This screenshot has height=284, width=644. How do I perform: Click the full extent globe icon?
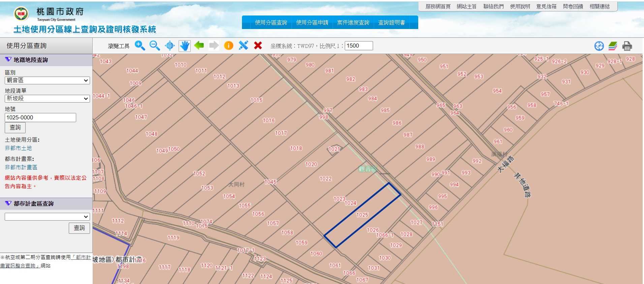click(170, 46)
